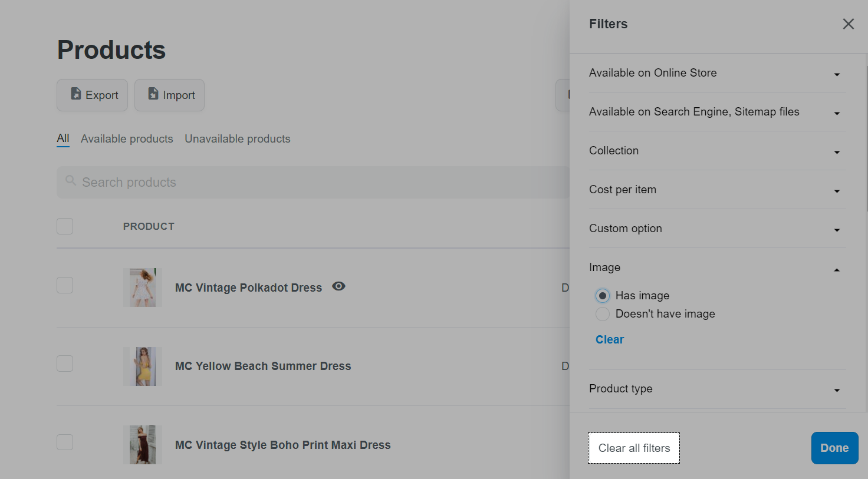Expand the Cost per item filter
This screenshot has height=479, width=868.
coord(718,190)
